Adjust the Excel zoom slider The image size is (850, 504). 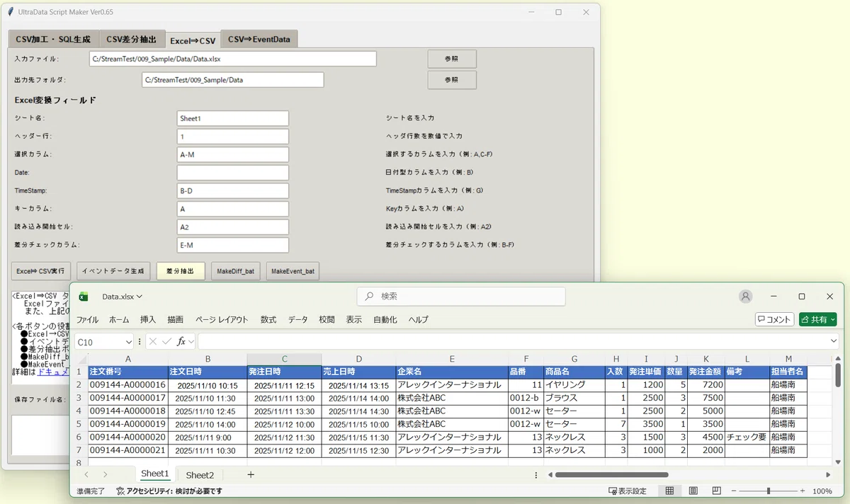[x=768, y=491]
